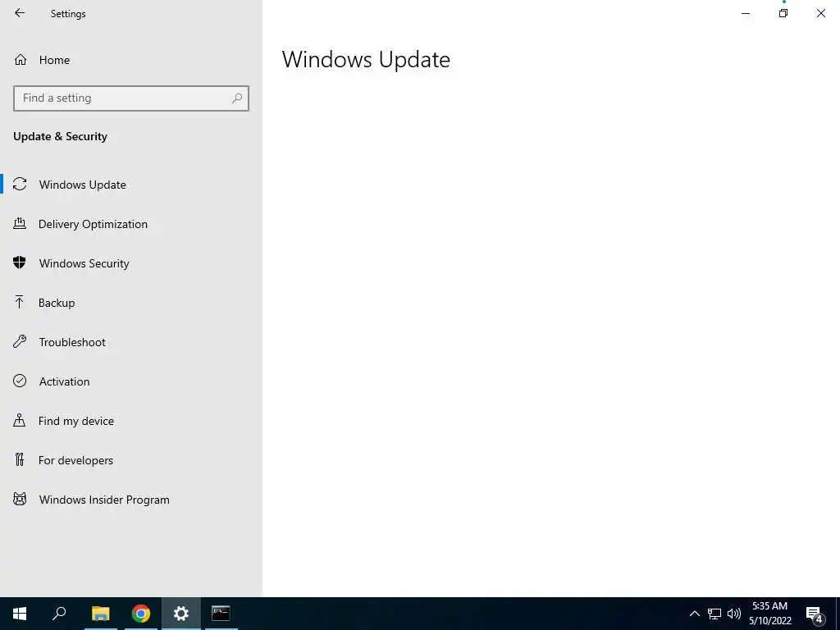The image size is (840, 630).
Task: Open For developers settings
Action: 131,460
